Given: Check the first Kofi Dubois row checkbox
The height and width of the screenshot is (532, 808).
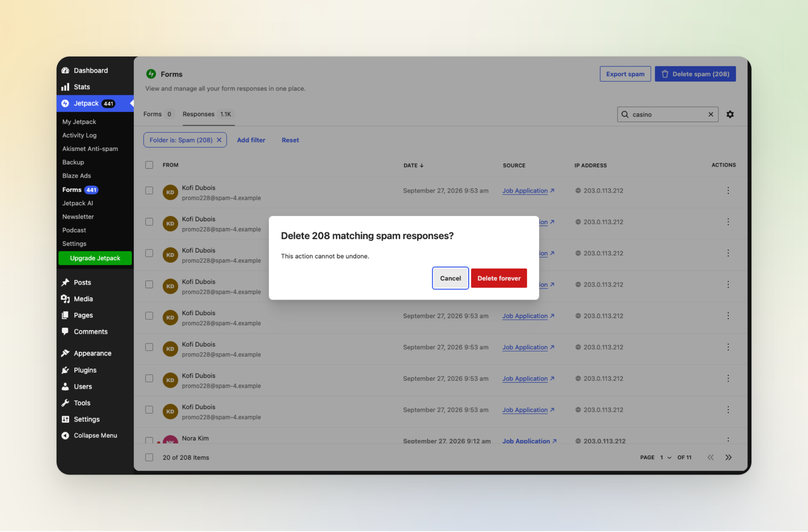Looking at the screenshot, I should 149,191.
